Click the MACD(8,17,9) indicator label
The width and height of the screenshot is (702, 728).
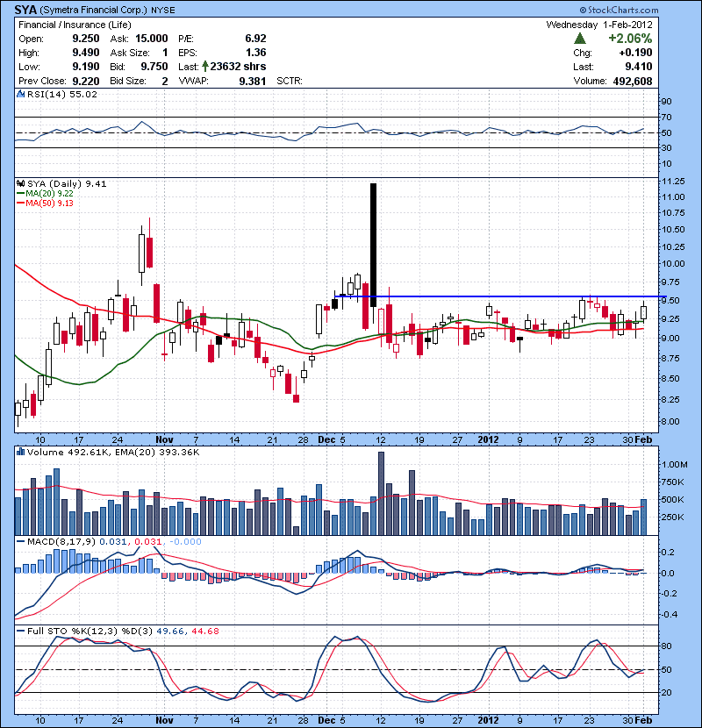(61, 541)
